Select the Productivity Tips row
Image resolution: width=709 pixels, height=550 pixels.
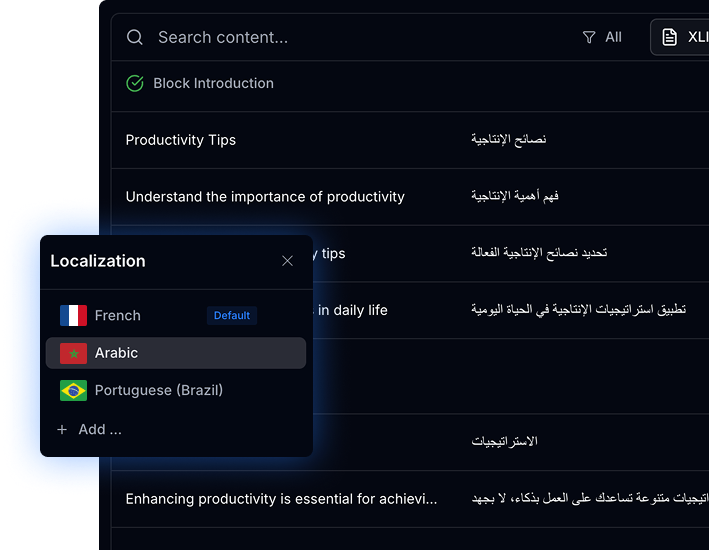[x=181, y=140]
